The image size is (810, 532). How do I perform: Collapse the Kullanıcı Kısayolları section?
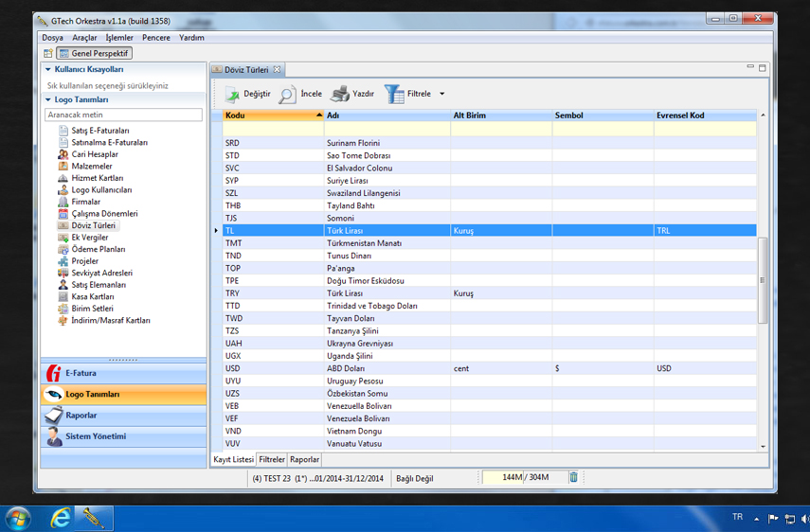48,69
